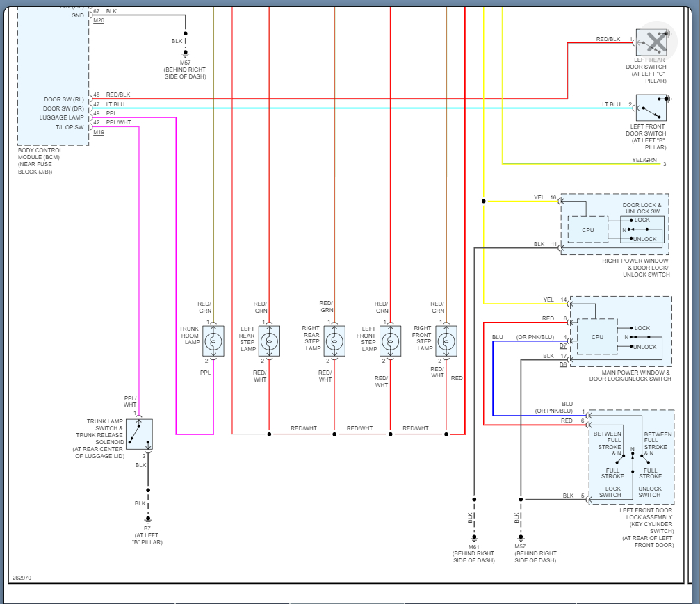Click the YEL/GRN wire label
Image resolution: width=700 pixels, height=604 pixels.
[x=644, y=160]
